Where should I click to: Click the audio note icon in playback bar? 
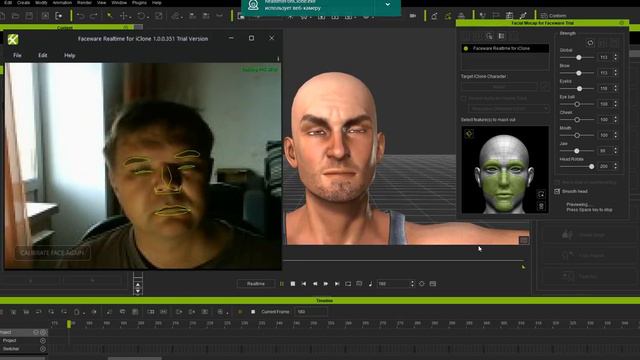370,284
